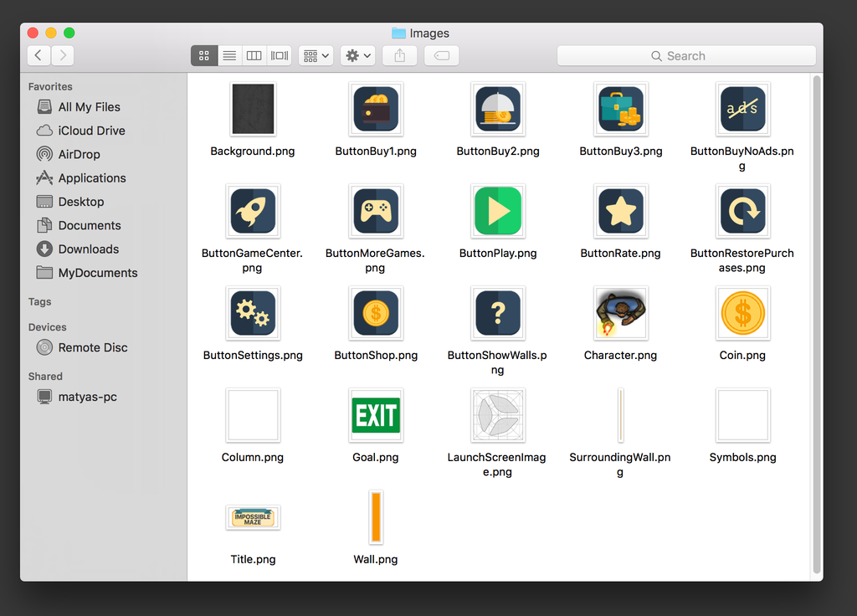Select the ButtonRestorePurchases.png arrow icon

pos(743,211)
